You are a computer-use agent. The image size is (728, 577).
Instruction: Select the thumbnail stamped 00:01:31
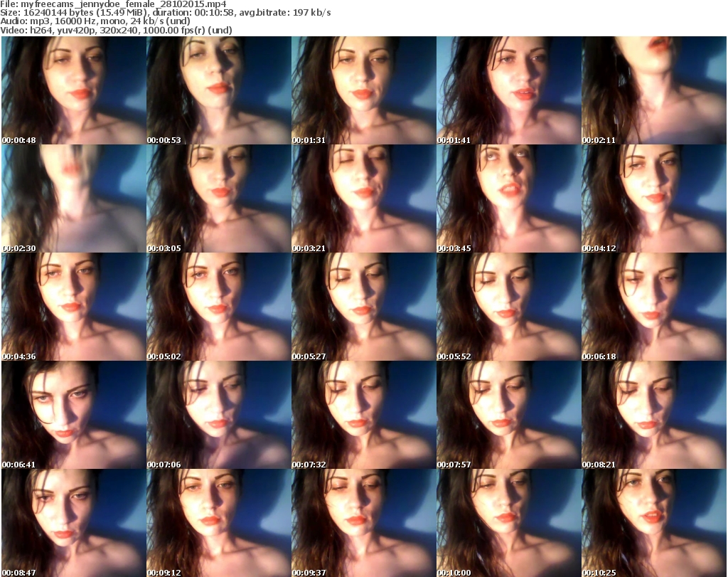(x=363, y=90)
